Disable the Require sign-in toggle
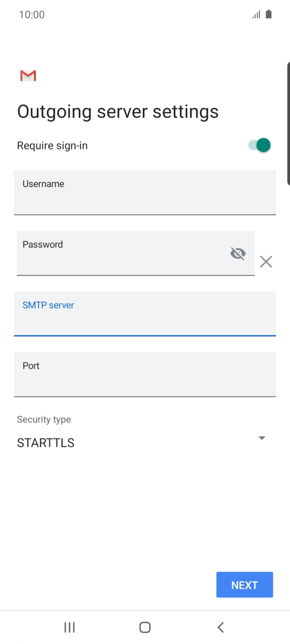The width and height of the screenshot is (290, 644). 259,145
